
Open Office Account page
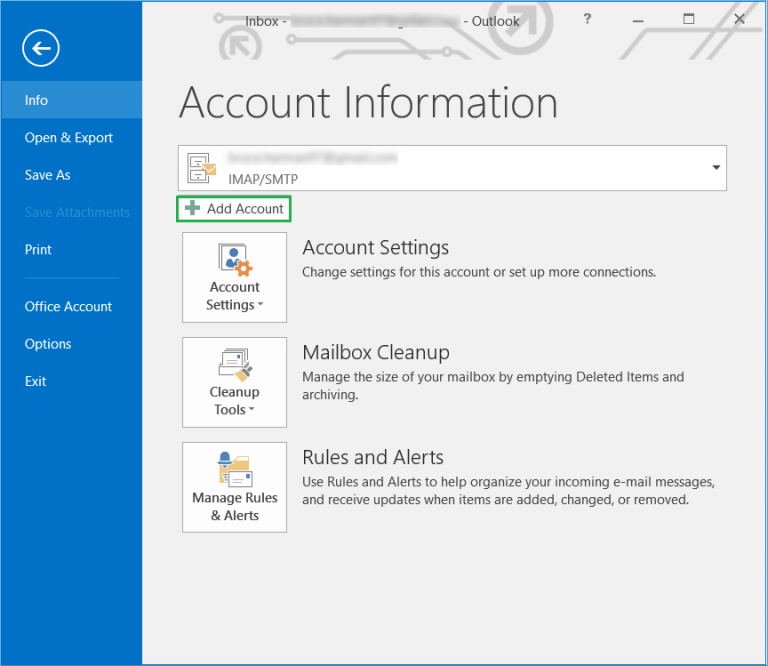(68, 307)
